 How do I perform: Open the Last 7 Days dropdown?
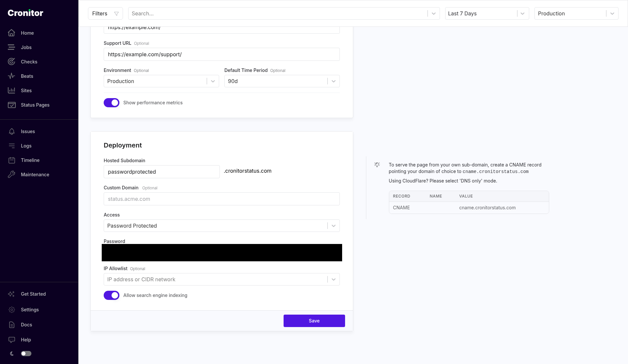tap(487, 13)
